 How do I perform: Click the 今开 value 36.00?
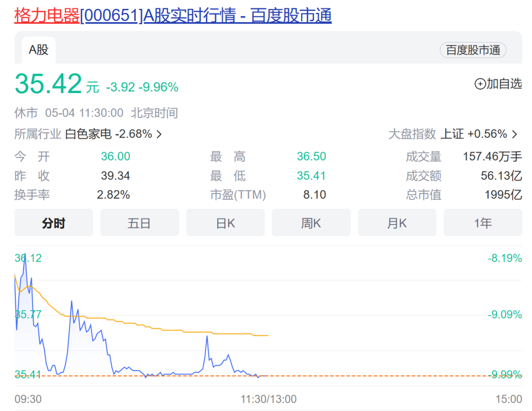(116, 157)
